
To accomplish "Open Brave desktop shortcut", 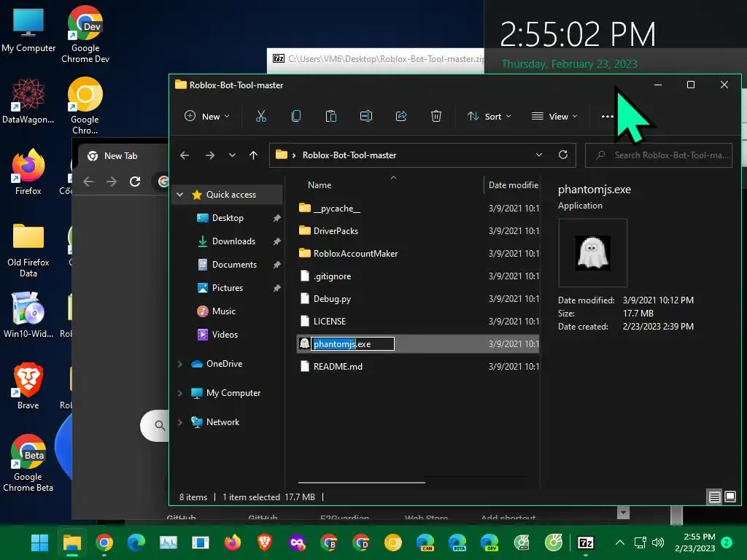I will click(x=28, y=386).
